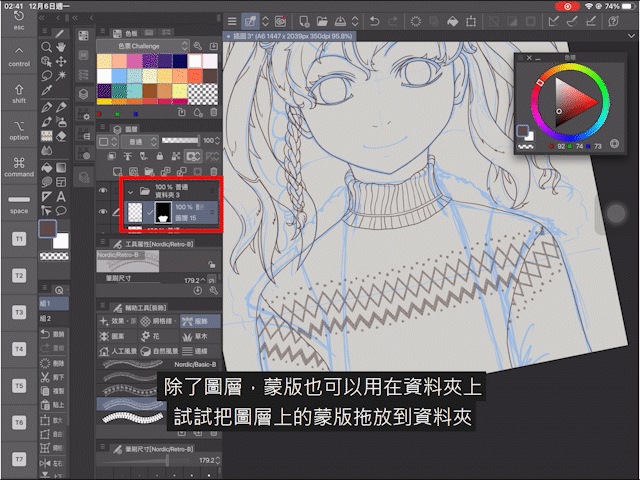Select the Lasso selection tool
Image resolution: width=640 pixels, height=480 pixels.
pyautogui.click(x=47, y=76)
